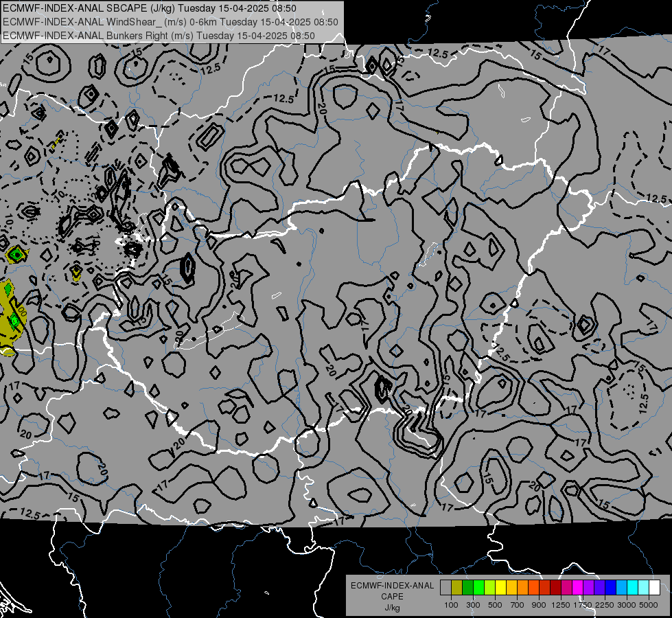Screen dimensions: 672x618
Task: Select the WindShear_ 0-6km title line
Action: [x=170, y=22]
